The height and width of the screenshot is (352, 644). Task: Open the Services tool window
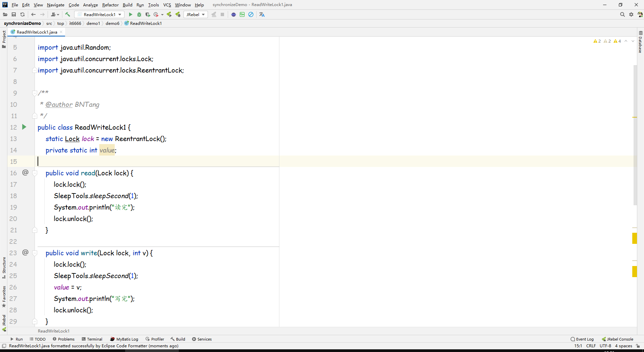tap(202, 339)
